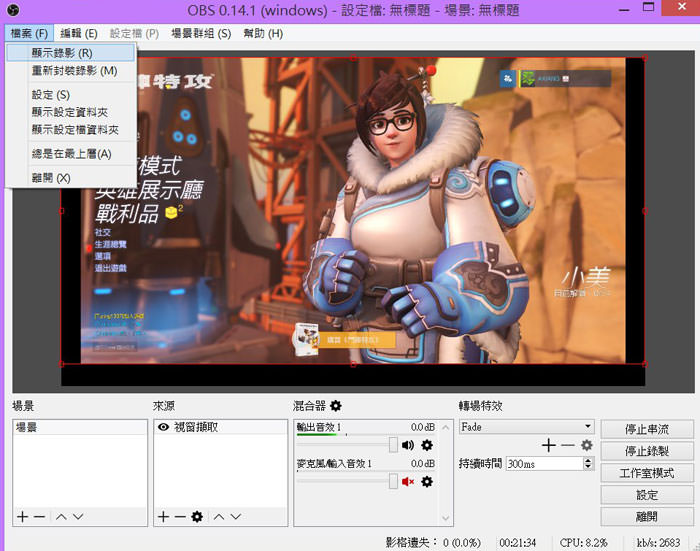Increase the 持續時間 value with up arrow
The image size is (700, 551).
coord(588,460)
